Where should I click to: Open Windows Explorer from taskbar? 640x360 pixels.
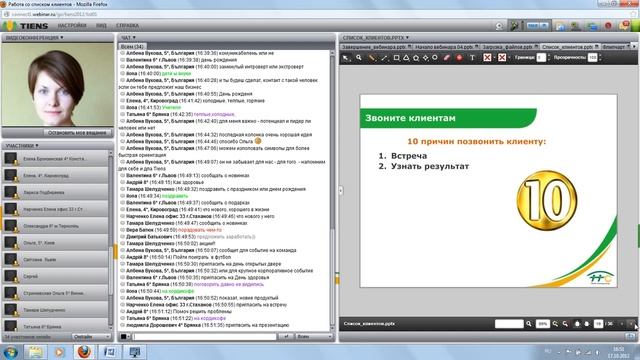pyautogui.click(x=35, y=351)
